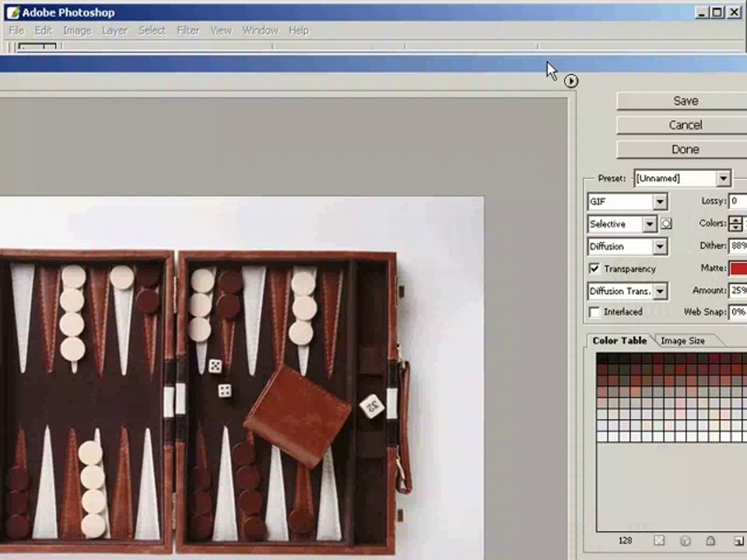747x560 pixels.
Task: Click the red Matte color swatch
Action: [x=738, y=268]
